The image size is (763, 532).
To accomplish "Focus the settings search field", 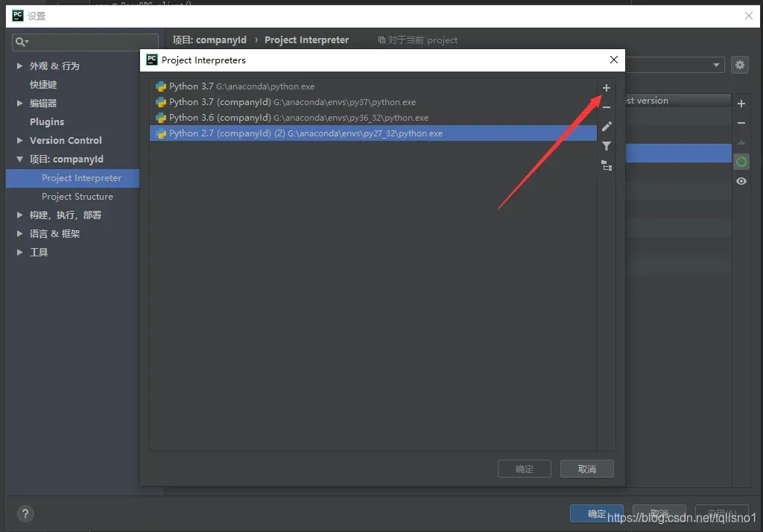I will [x=85, y=42].
